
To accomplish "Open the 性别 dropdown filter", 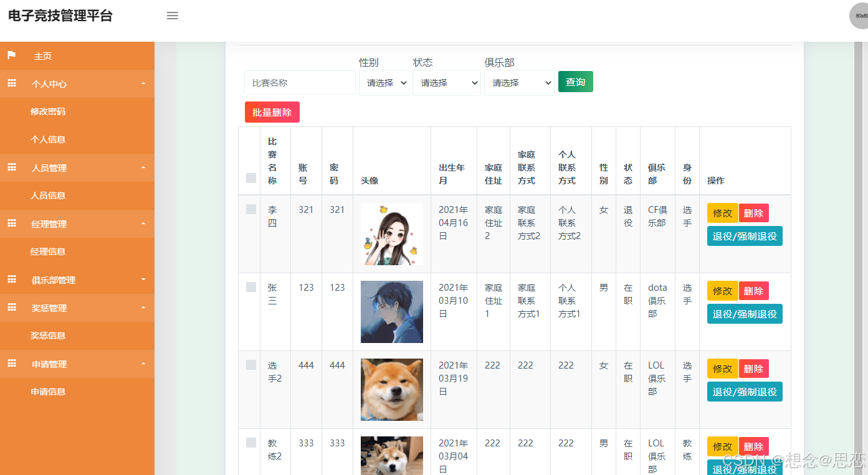I will (x=384, y=82).
